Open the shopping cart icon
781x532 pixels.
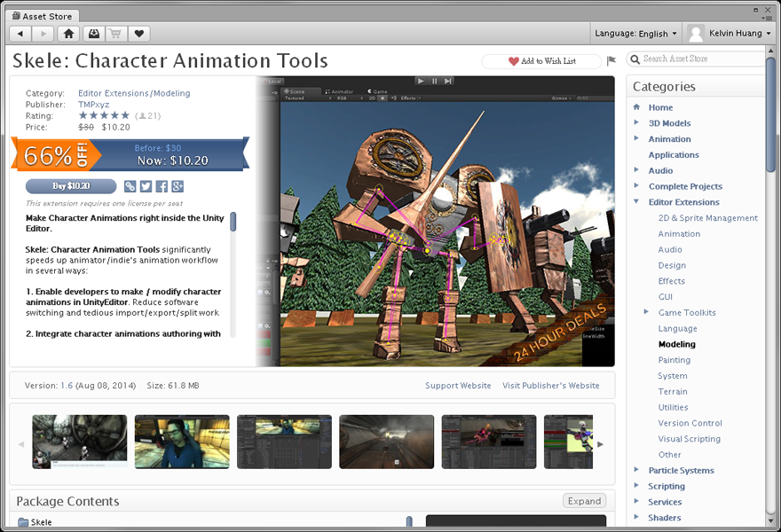(x=115, y=34)
